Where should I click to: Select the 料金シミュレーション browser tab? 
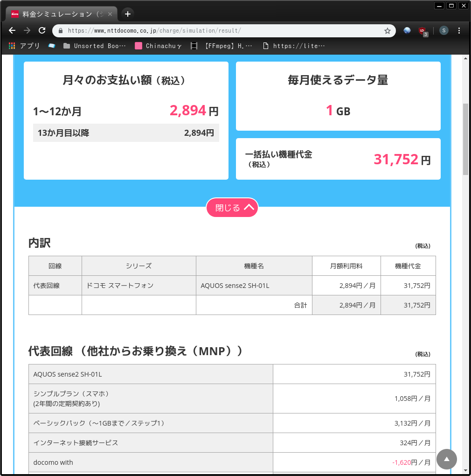coord(61,14)
